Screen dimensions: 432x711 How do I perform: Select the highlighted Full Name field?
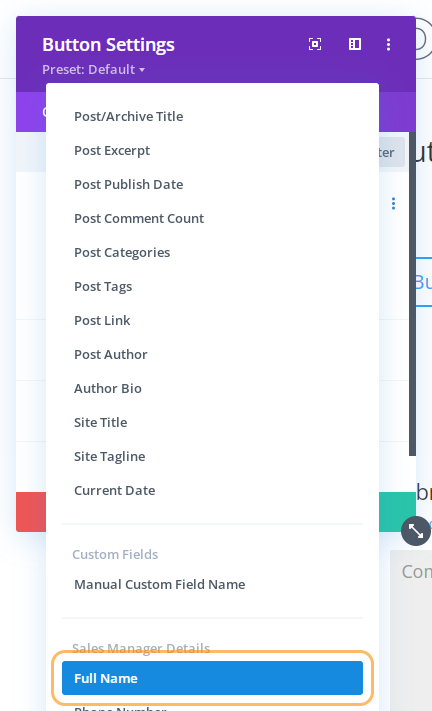(x=212, y=678)
